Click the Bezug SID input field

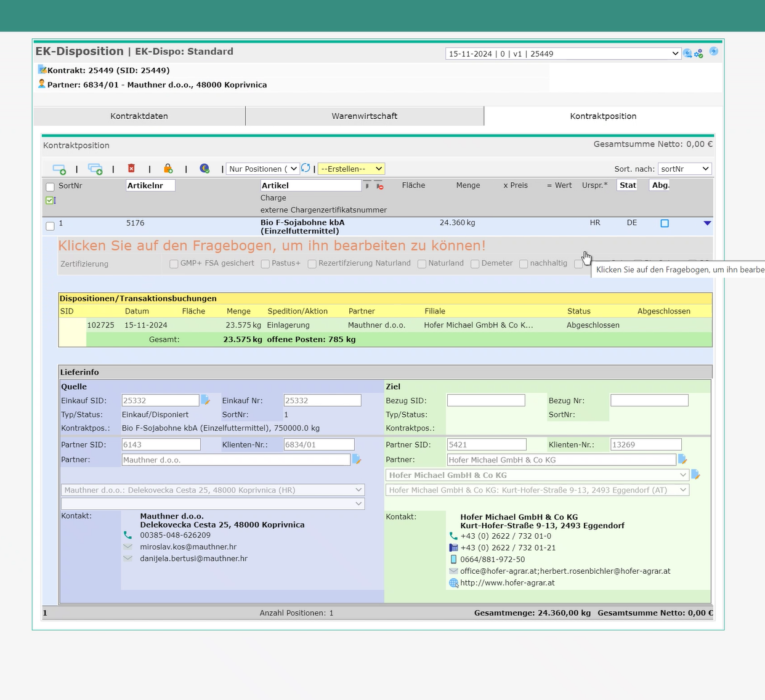pyautogui.click(x=486, y=401)
